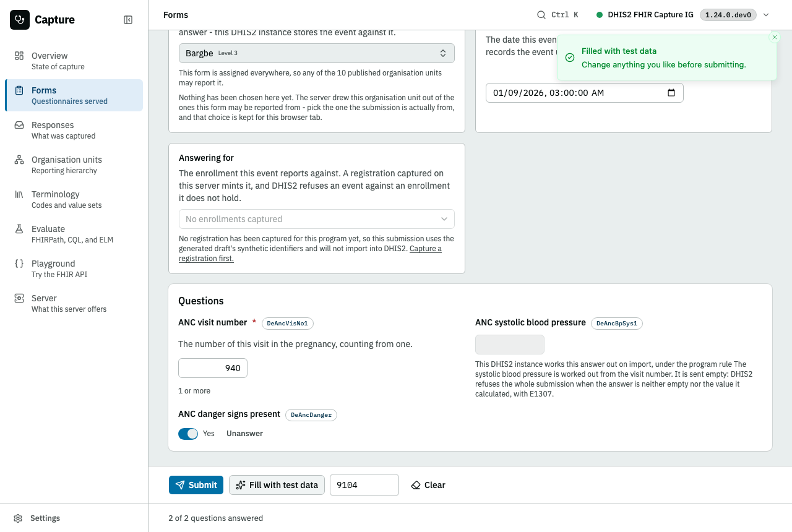Image resolution: width=792 pixels, height=532 pixels.
Task: Click the seed field showing 9104
Action: click(364, 485)
